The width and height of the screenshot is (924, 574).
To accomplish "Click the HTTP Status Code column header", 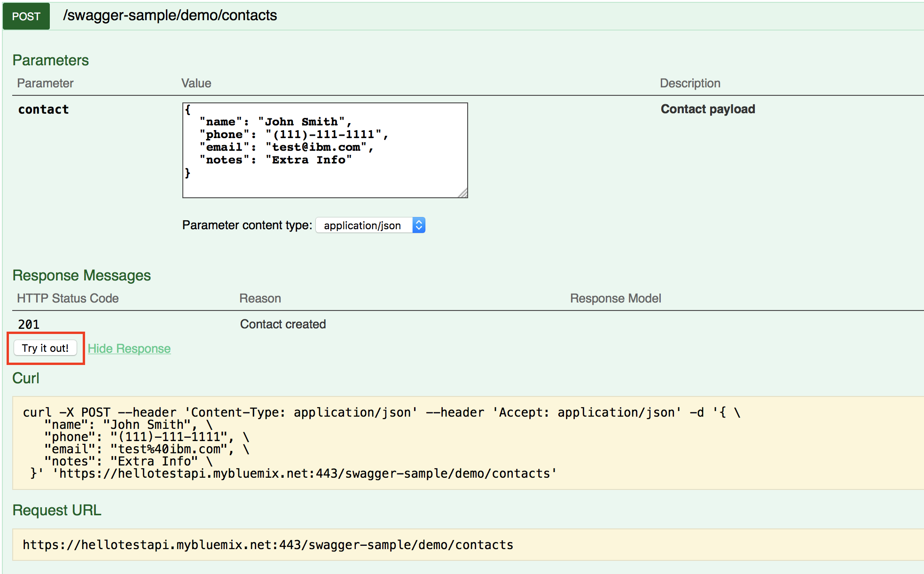I will (x=68, y=298).
